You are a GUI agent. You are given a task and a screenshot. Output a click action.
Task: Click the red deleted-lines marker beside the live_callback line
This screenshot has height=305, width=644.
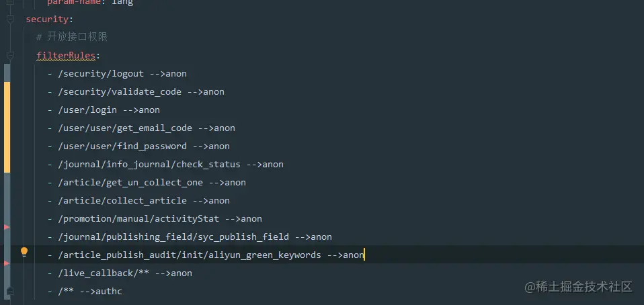7,264
